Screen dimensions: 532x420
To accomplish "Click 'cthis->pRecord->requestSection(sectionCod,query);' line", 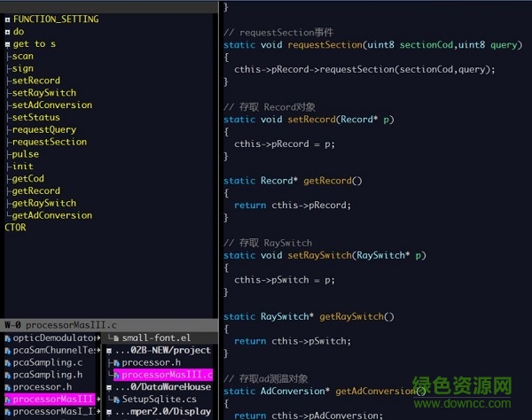I will coord(364,69).
